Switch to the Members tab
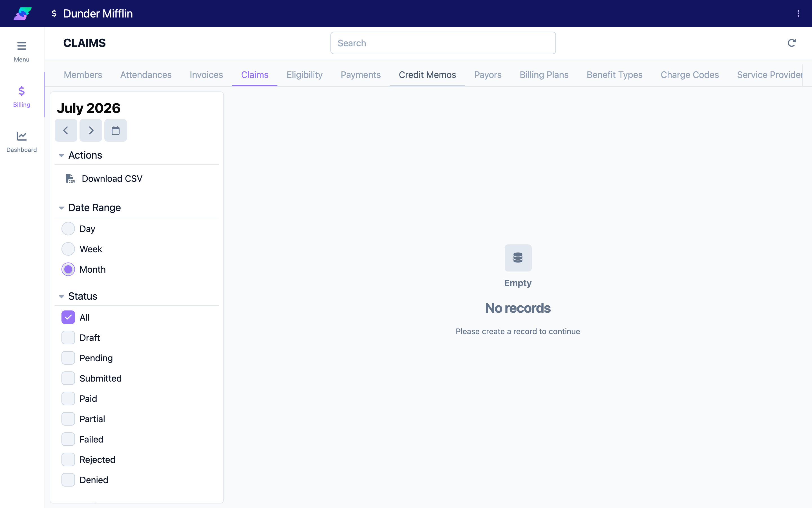Viewport: 812px width, 508px height. (x=83, y=75)
